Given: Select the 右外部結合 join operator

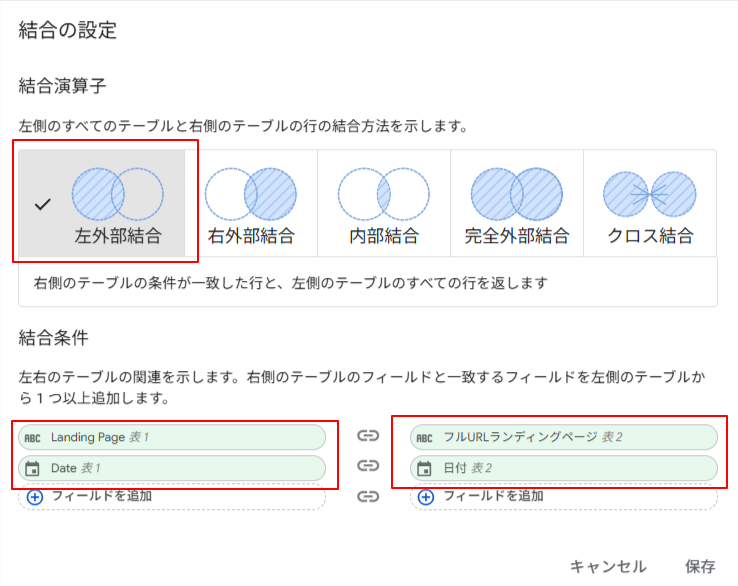Looking at the screenshot, I should pos(251,203).
